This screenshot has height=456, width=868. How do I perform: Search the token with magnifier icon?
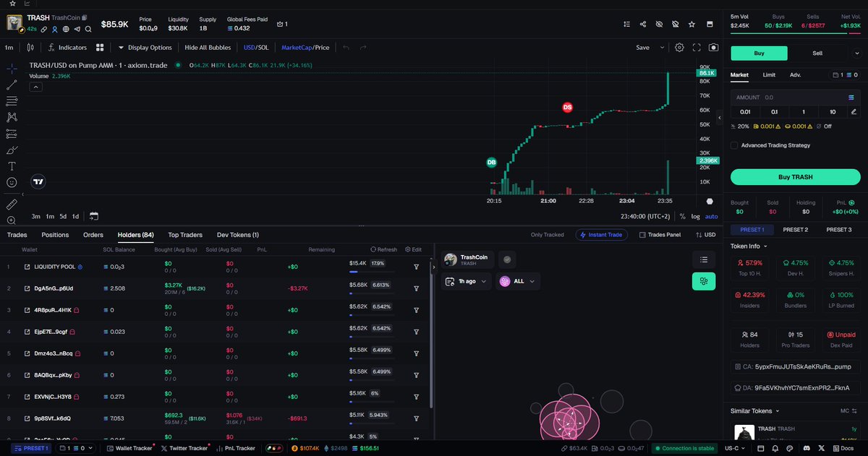pyautogui.click(x=88, y=30)
